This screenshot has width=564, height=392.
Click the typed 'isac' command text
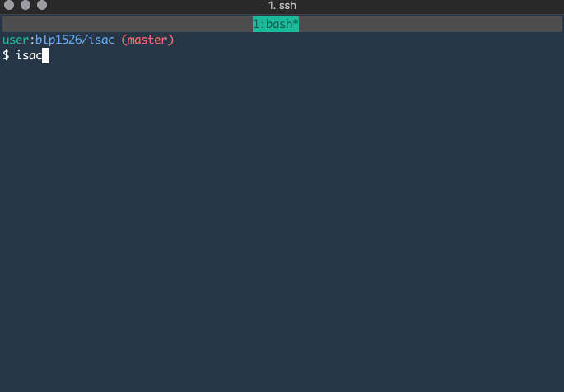coord(29,55)
